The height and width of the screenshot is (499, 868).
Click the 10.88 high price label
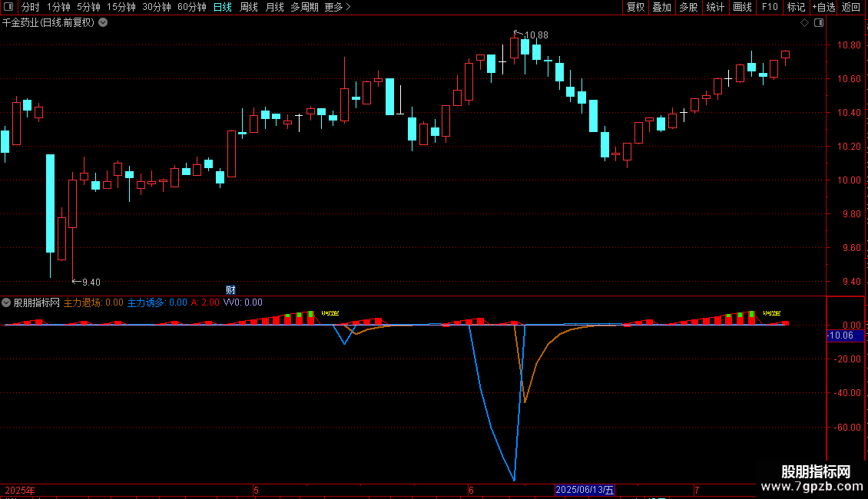point(536,35)
